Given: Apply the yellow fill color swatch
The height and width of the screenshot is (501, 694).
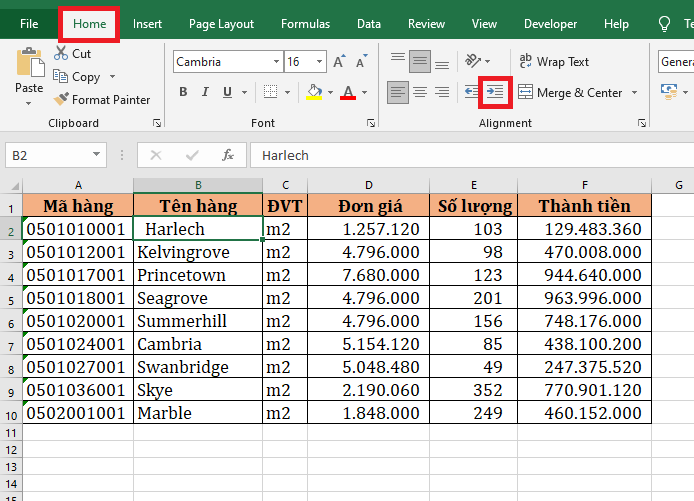Looking at the screenshot, I should [314, 93].
